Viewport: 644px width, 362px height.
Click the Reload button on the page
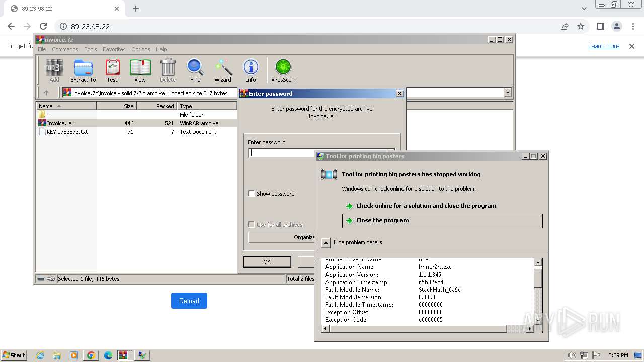189,301
